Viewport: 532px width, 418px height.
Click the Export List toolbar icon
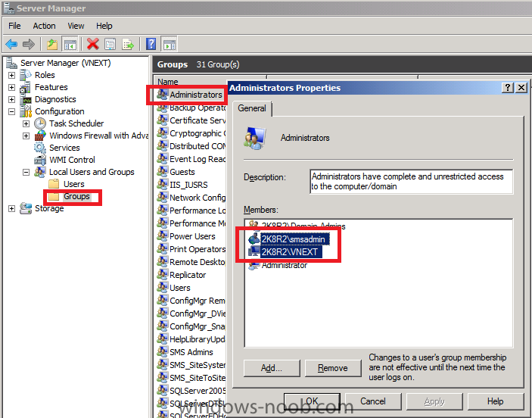click(x=128, y=44)
